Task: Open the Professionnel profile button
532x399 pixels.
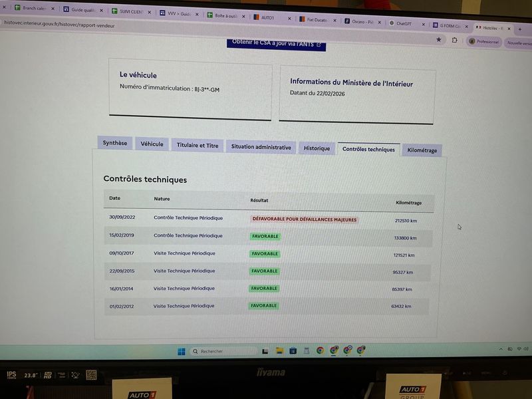Action: [x=484, y=42]
